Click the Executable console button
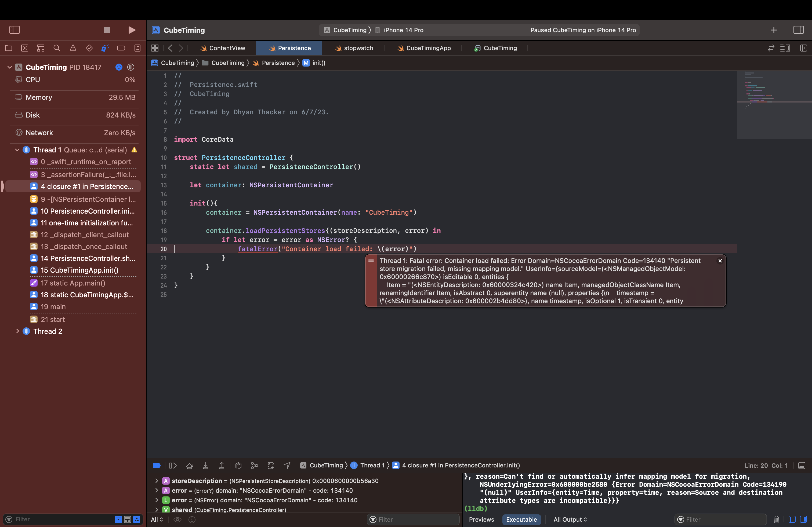This screenshot has height=527, width=812. coord(521,519)
